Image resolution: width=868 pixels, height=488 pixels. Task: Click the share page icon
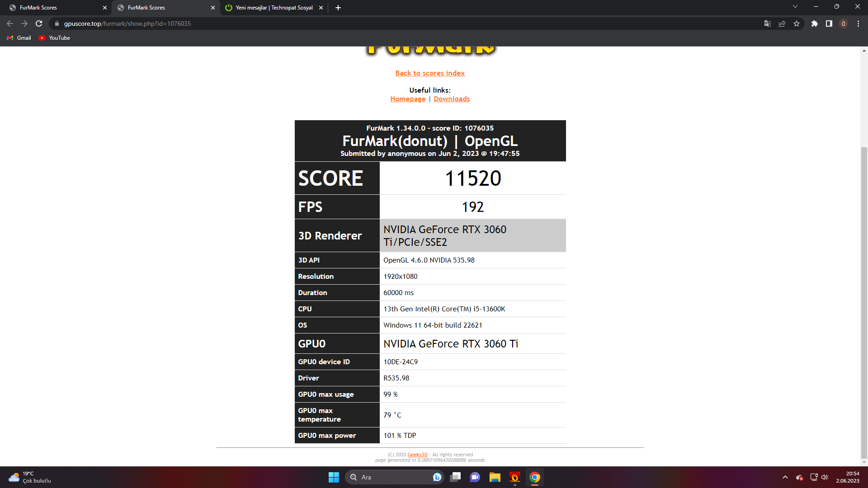[x=782, y=23]
